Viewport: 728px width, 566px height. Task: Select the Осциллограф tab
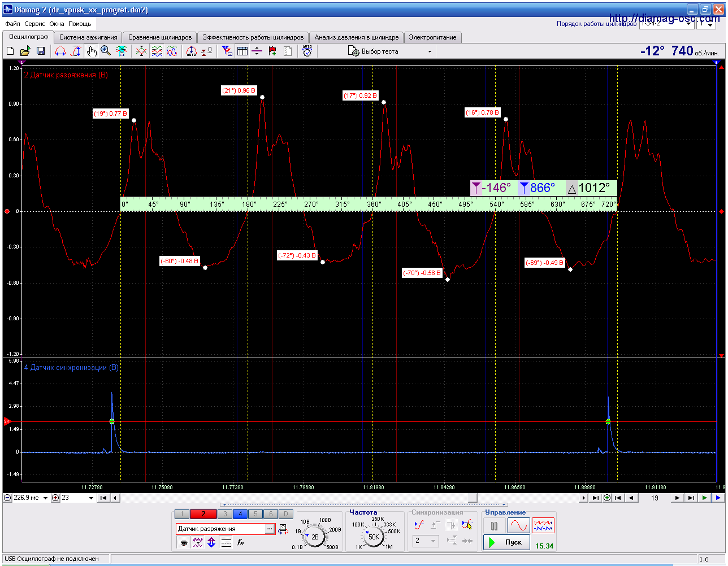pos(28,37)
